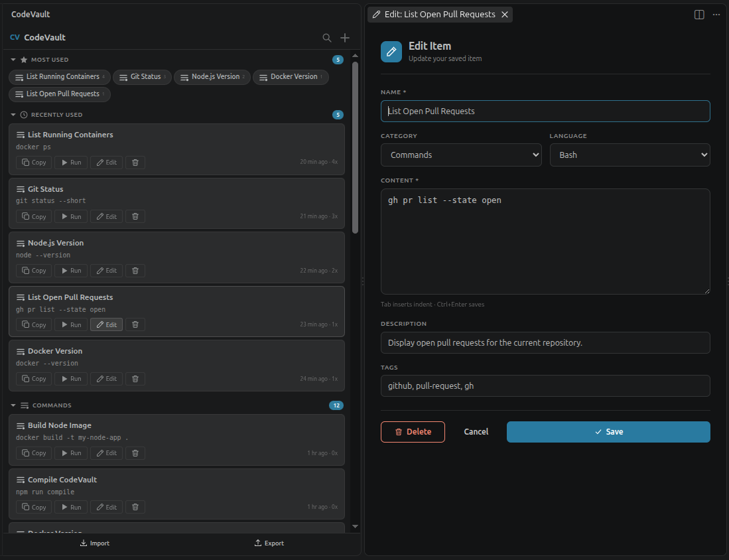Open the more actions ellipsis menu
Image resolution: width=729 pixels, height=560 pixels.
(716, 15)
